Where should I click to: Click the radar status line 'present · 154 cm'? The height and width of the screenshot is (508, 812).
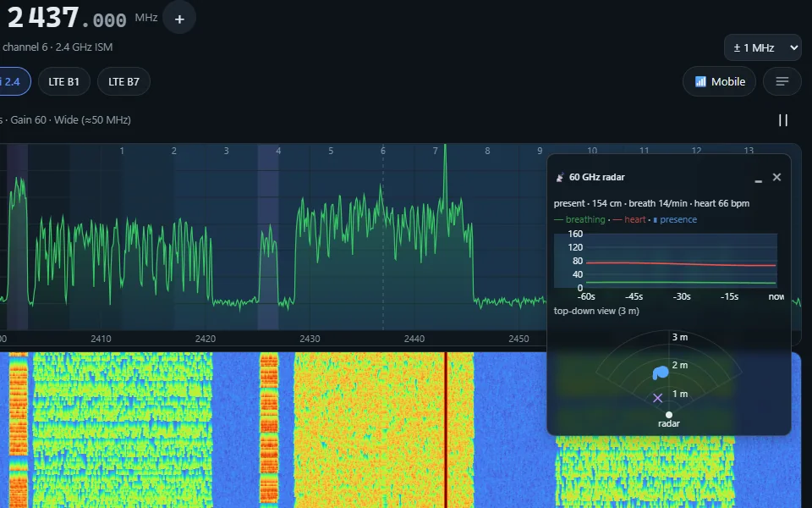[587, 203]
